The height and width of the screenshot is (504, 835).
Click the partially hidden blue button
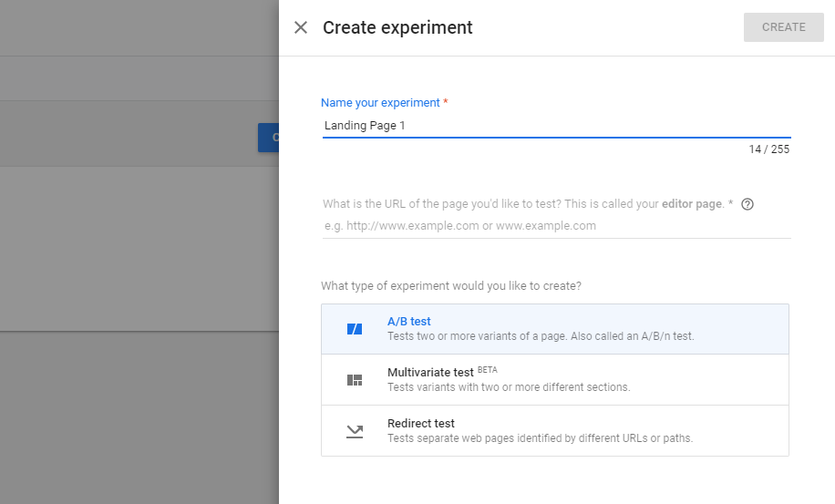pyautogui.click(x=269, y=138)
